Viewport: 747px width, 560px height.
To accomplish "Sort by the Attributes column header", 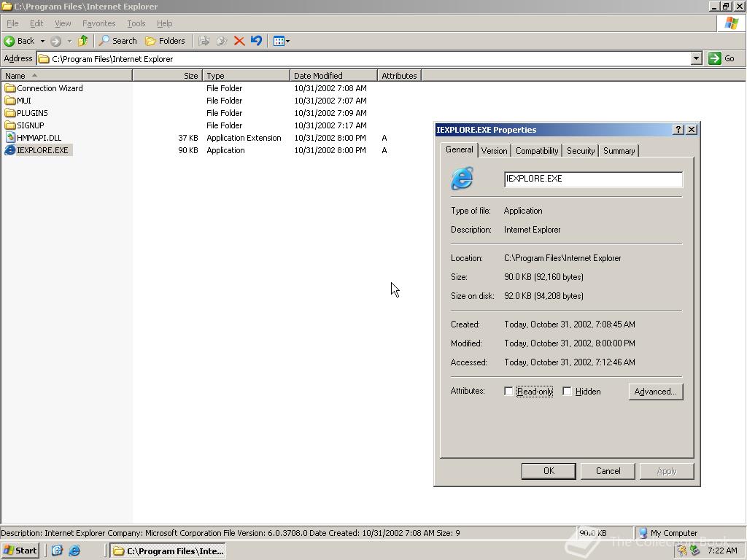I will click(399, 76).
